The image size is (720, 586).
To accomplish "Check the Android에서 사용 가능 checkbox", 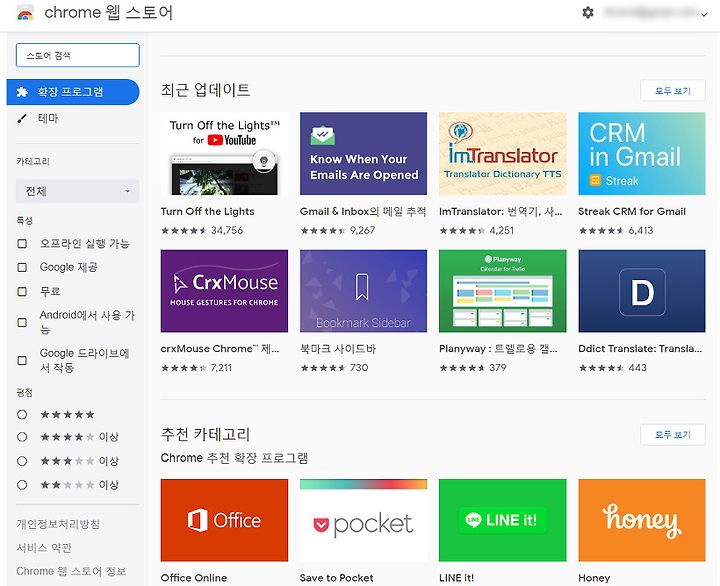I will click(22, 322).
